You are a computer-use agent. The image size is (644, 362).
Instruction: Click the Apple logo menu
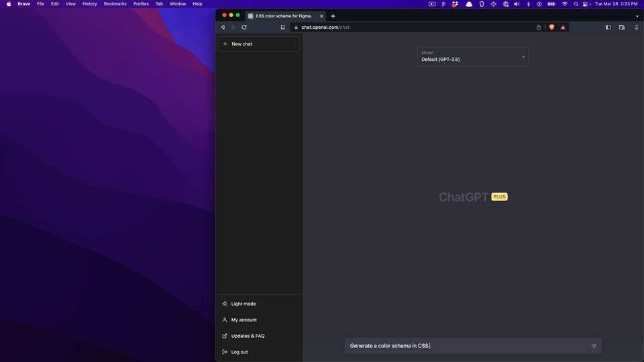(9, 4)
